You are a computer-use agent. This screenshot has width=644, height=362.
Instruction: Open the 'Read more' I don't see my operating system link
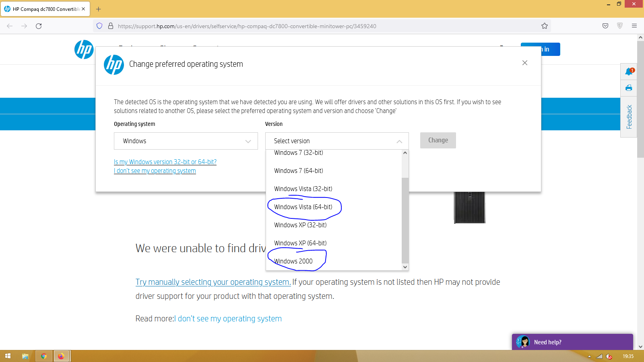tap(228, 319)
